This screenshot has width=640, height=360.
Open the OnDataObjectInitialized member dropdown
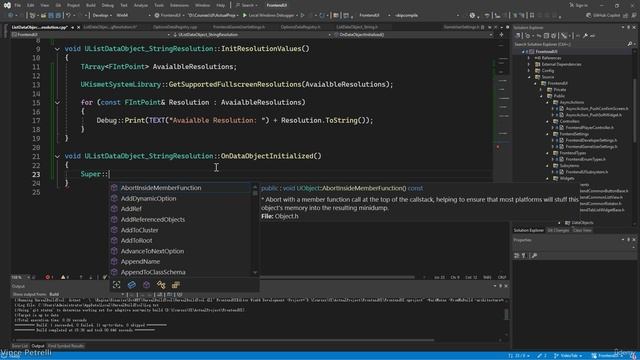(413, 35)
